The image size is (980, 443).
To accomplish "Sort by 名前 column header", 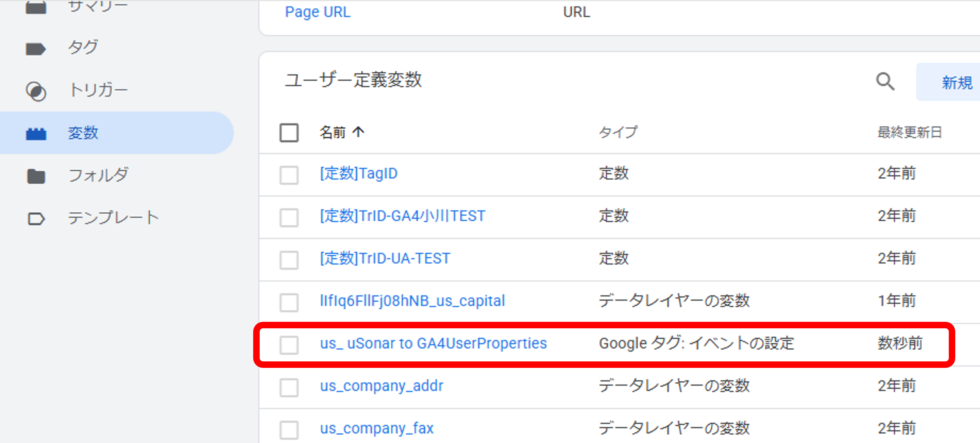I will 333,132.
